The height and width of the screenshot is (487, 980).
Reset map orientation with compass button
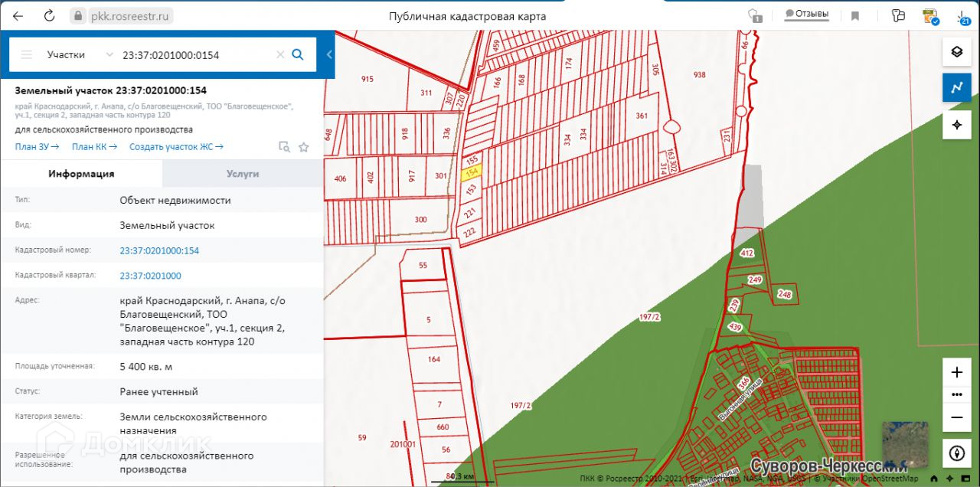[956, 453]
